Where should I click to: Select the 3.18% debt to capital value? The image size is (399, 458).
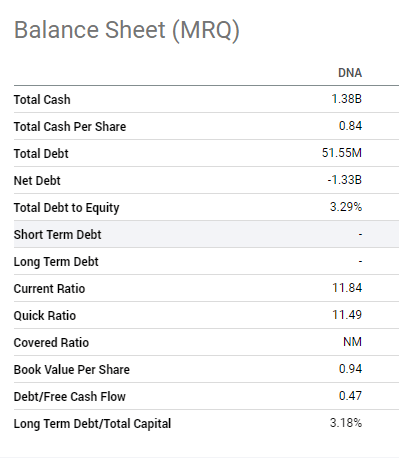point(346,423)
